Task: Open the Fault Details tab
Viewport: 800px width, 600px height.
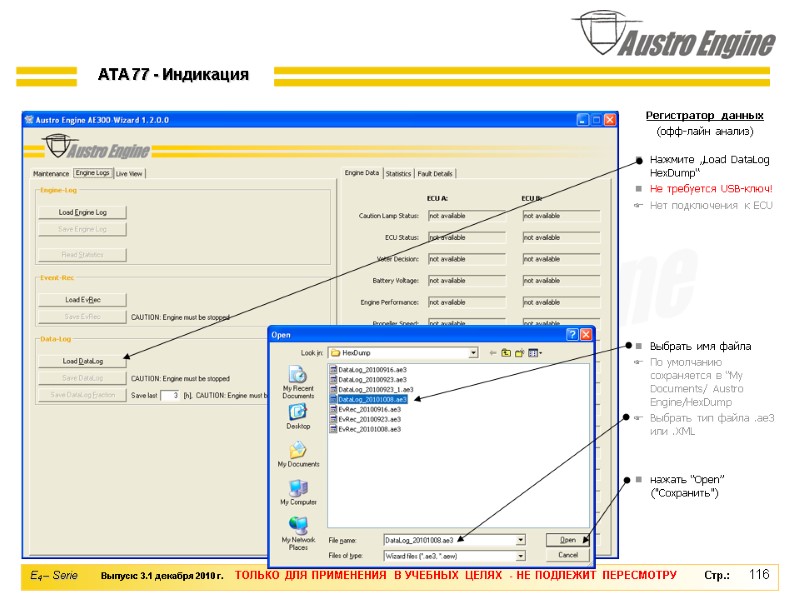Action: point(435,174)
